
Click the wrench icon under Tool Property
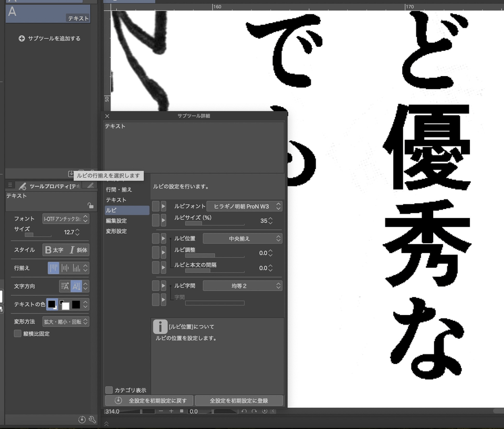click(x=92, y=420)
